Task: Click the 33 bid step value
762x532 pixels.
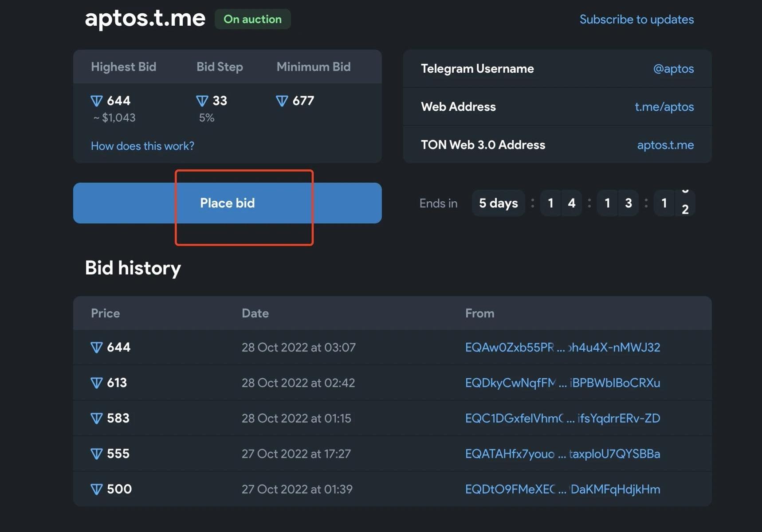Action: point(220,101)
